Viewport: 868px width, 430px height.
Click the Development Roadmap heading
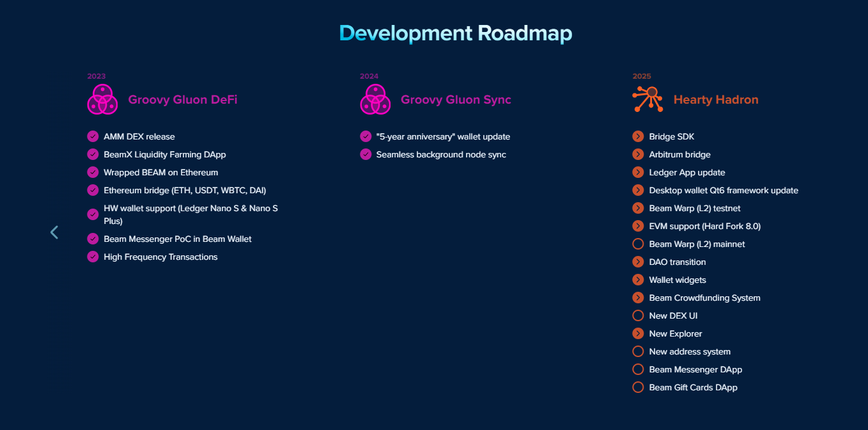456,33
